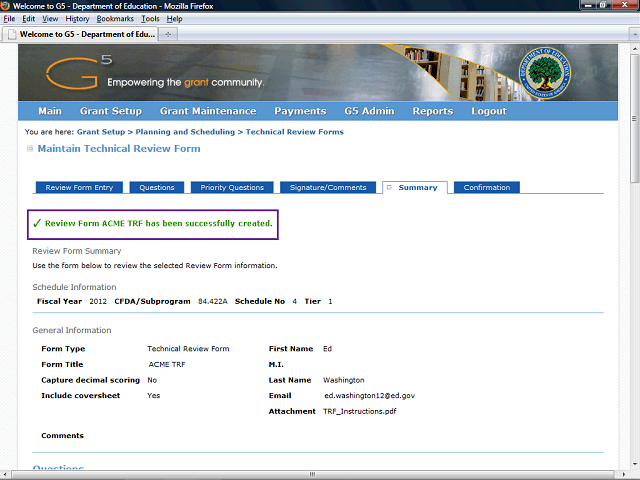Click the email ed.washington12@ed.gov
640x480 pixels.
point(369,396)
